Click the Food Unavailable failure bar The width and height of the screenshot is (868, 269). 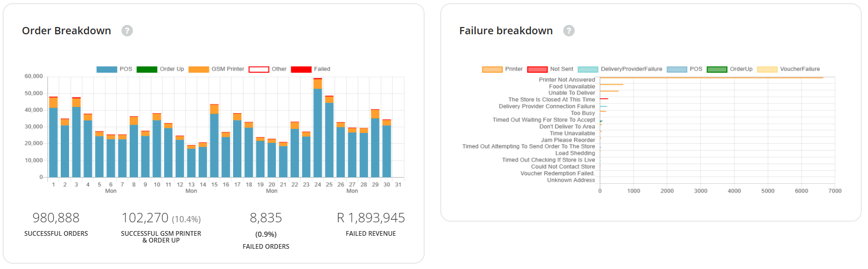click(x=612, y=85)
